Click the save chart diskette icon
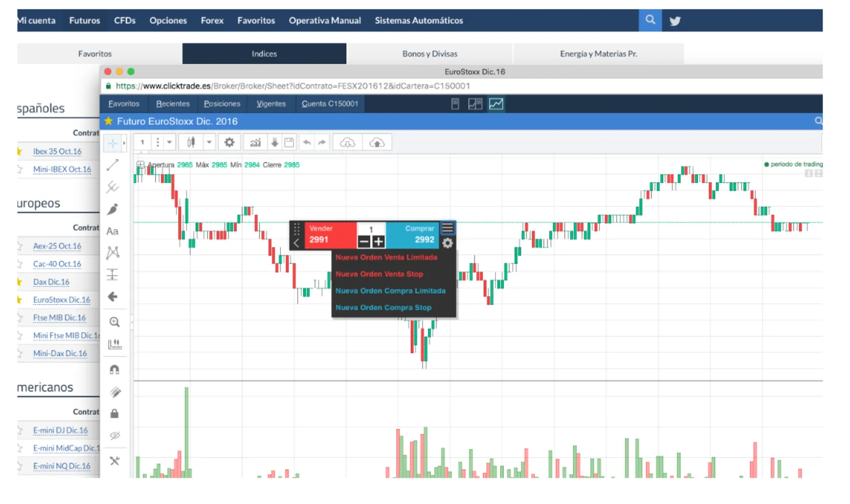This screenshot has height=504, width=850. (289, 142)
